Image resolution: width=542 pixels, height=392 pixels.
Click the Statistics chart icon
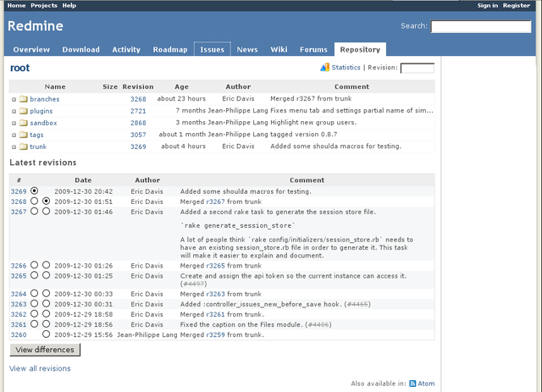click(324, 68)
